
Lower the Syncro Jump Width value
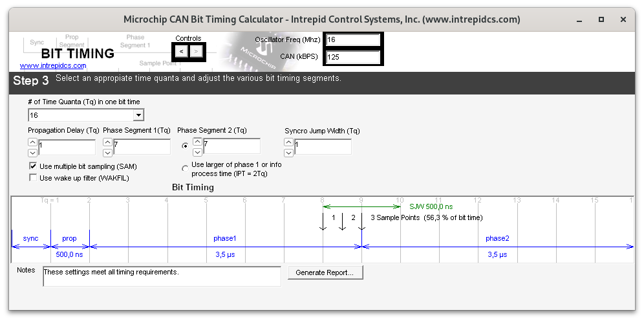pos(289,153)
